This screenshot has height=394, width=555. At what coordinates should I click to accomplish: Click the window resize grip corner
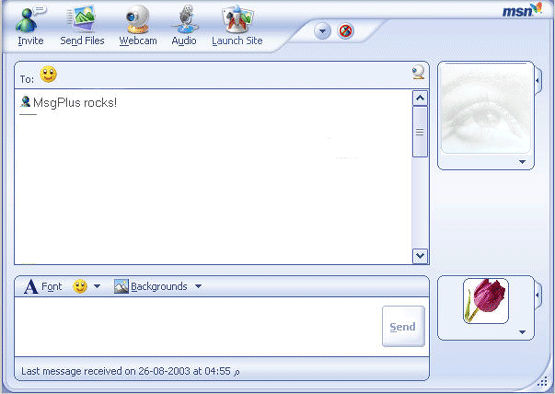coord(542,382)
